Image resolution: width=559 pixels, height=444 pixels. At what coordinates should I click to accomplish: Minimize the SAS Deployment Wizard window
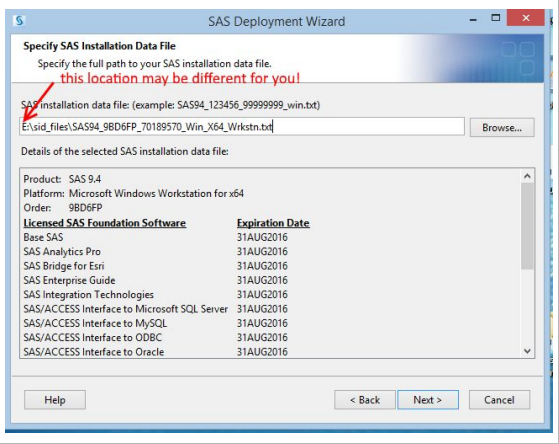pyautogui.click(x=473, y=20)
